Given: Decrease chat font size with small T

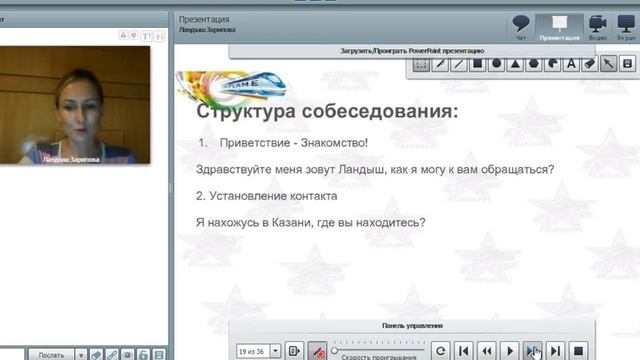Looking at the screenshot, I should 159,36.
